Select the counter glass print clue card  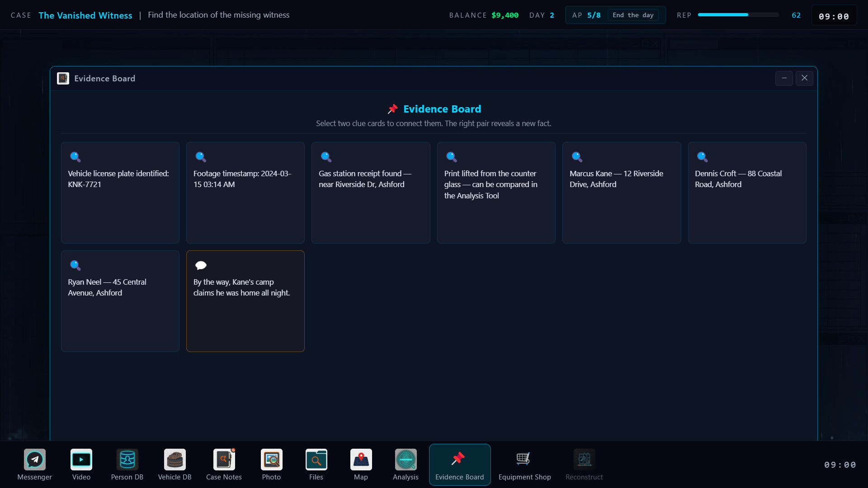(x=496, y=193)
